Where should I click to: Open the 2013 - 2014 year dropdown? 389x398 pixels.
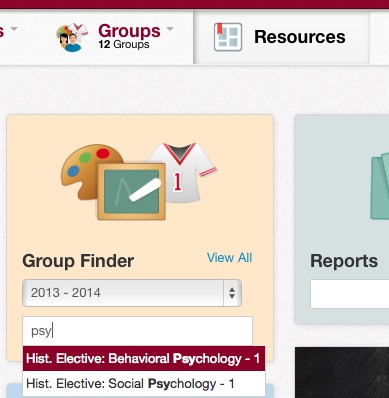click(x=132, y=293)
